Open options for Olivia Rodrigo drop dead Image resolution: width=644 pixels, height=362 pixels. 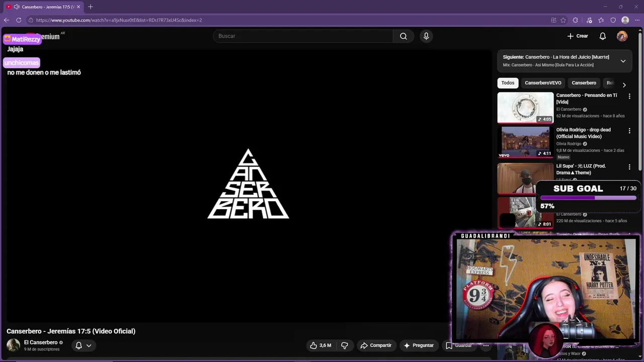tap(629, 131)
